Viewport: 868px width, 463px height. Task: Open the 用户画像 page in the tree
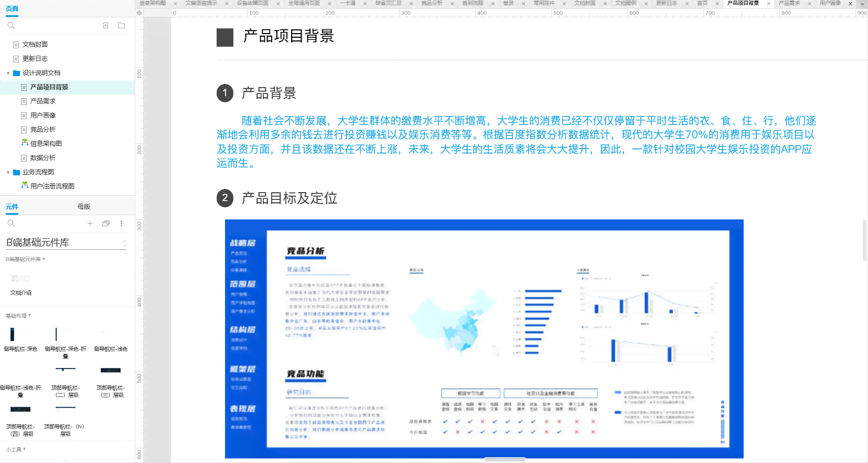pyautogui.click(x=43, y=115)
